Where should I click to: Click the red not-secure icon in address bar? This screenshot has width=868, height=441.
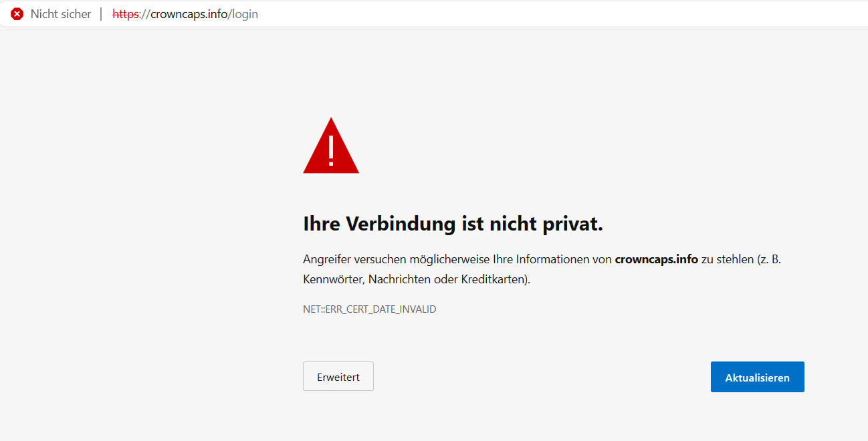click(x=17, y=14)
